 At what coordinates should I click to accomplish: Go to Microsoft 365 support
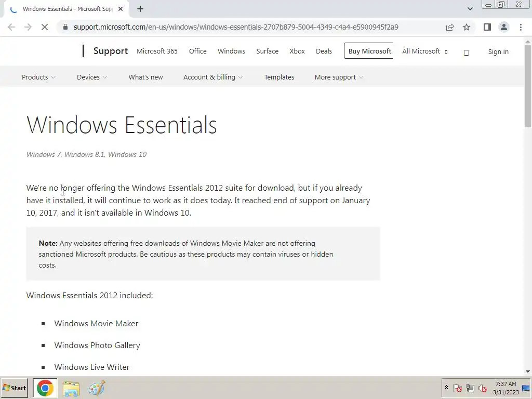point(157,51)
